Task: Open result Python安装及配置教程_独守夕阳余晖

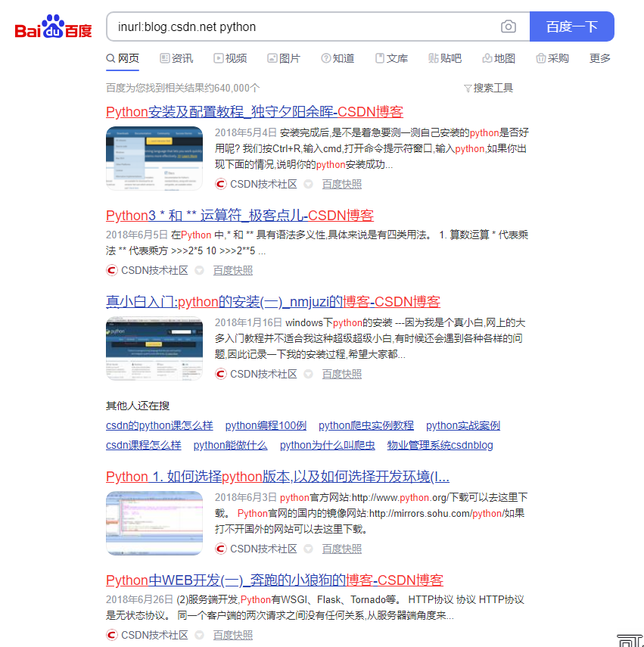Action: coord(254,112)
